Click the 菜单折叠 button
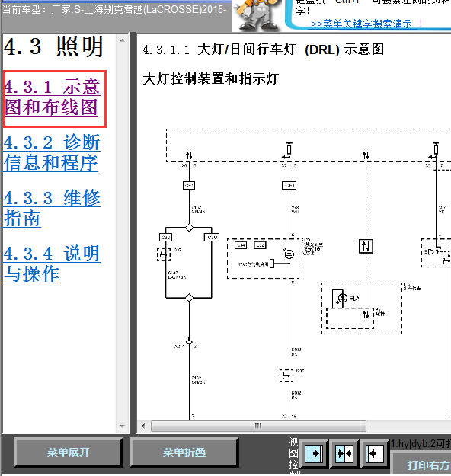This screenshot has height=476, width=451. tap(184, 452)
